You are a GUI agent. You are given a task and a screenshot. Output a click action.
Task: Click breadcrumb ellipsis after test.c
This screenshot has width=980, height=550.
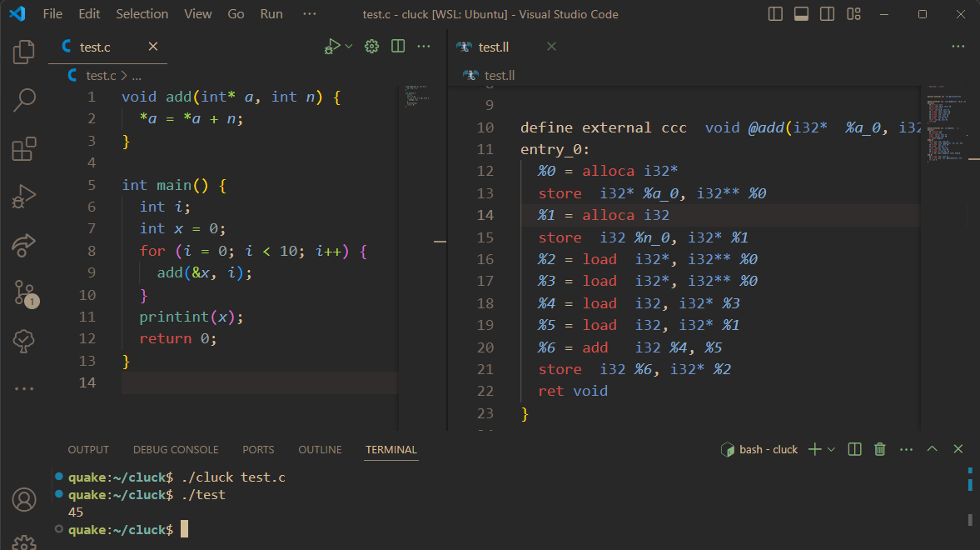pos(137,76)
